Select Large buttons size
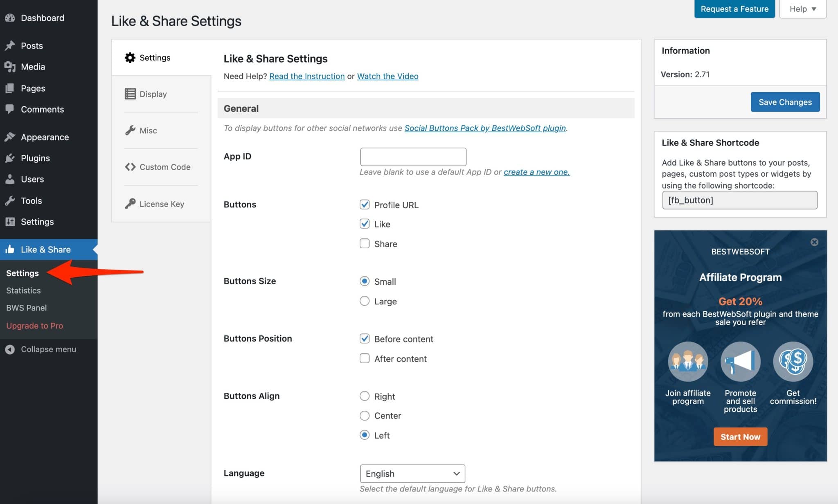 [x=364, y=301]
